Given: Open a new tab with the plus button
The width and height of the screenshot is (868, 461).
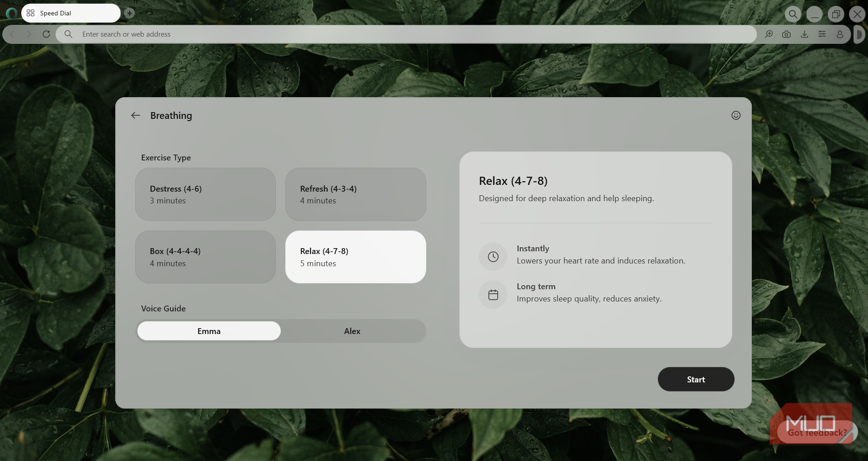Looking at the screenshot, I should pos(129,13).
